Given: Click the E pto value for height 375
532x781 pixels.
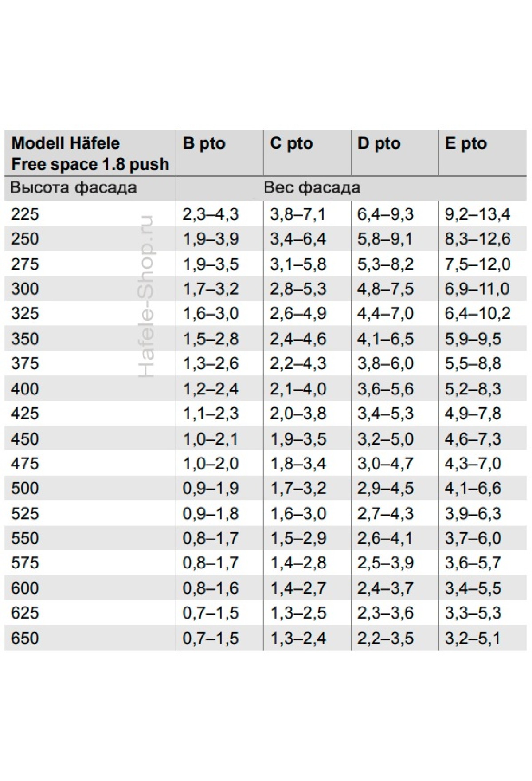Looking at the screenshot, I should [x=473, y=364].
